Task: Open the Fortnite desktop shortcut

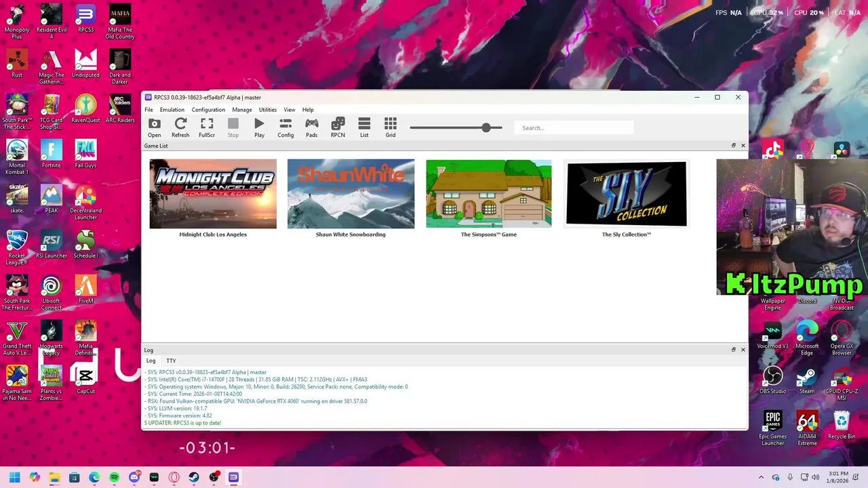Action: pos(52,154)
